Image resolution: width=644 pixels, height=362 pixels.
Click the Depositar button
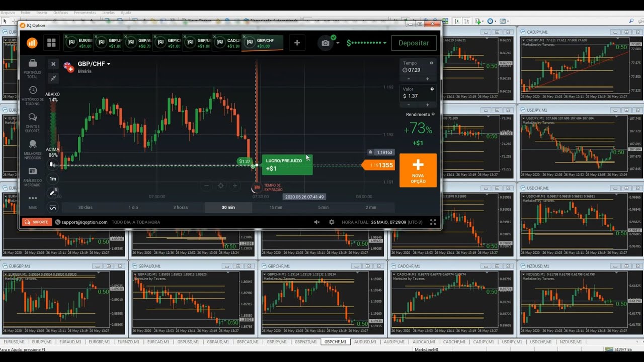[x=414, y=43]
